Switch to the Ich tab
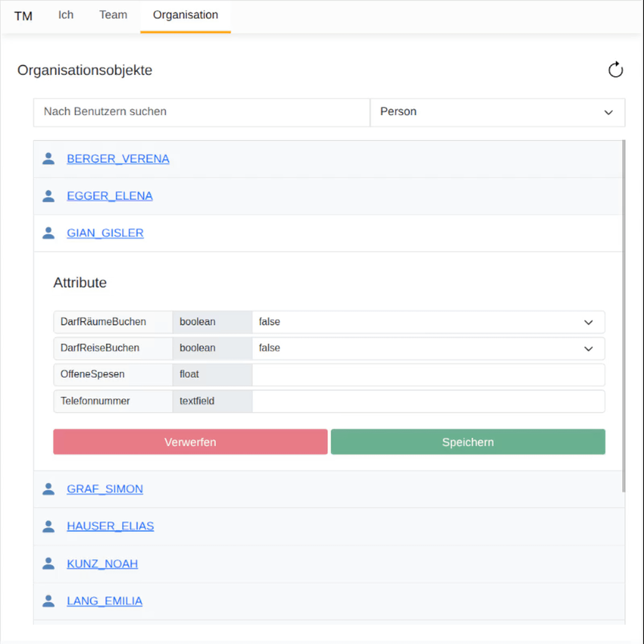Image resolution: width=644 pixels, height=644 pixels. coord(66,15)
